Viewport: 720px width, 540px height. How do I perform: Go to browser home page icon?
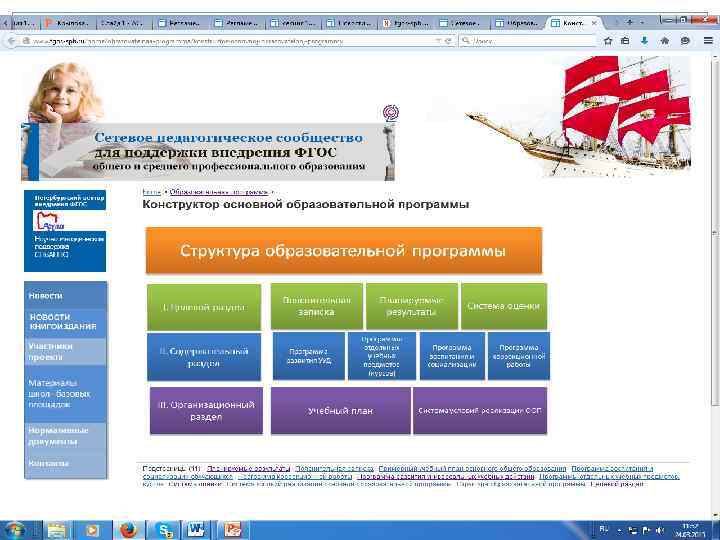[x=664, y=41]
